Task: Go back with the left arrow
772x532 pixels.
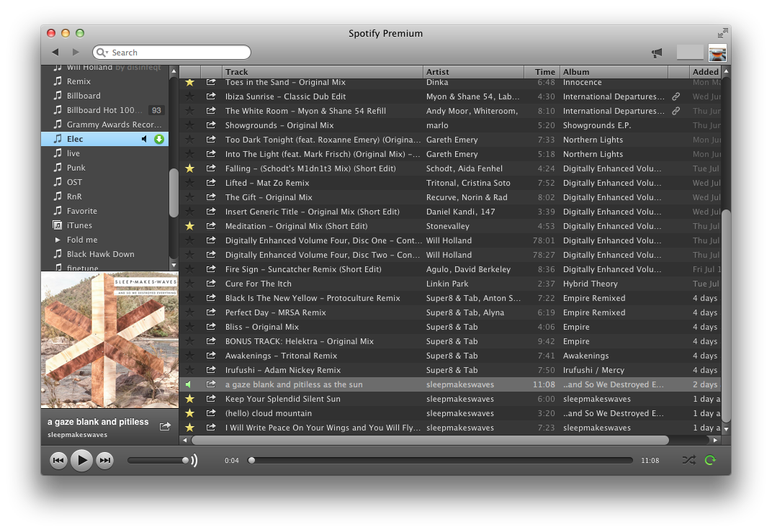Action: pos(55,52)
